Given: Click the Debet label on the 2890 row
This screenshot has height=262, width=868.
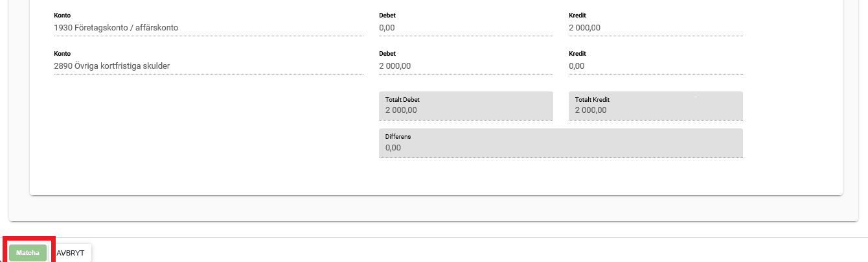Looking at the screenshot, I should (x=387, y=53).
